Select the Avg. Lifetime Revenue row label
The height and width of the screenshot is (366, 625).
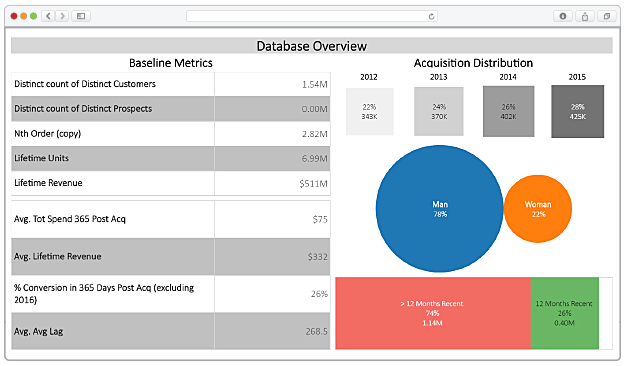(57, 256)
